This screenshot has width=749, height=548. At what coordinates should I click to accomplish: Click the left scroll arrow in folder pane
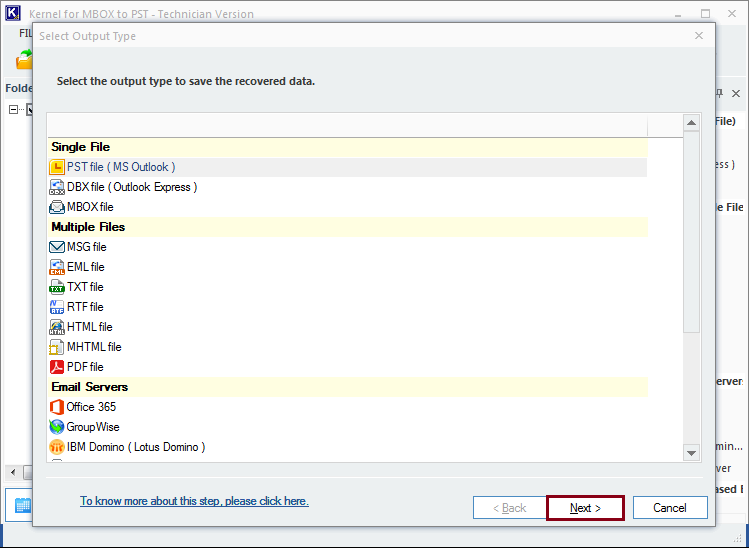pyautogui.click(x=13, y=473)
